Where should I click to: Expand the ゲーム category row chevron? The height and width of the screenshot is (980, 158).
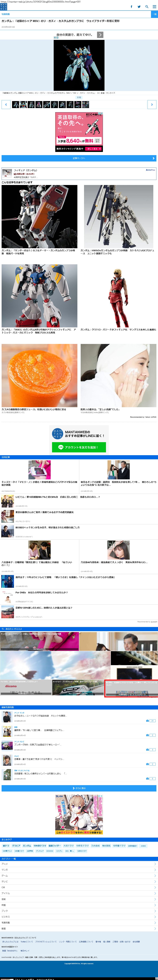[155, 876]
